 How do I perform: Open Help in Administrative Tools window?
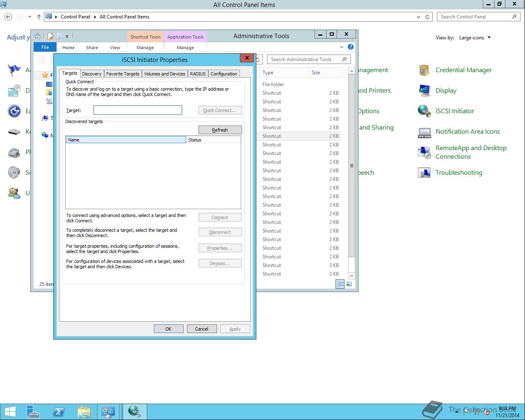coord(351,47)
